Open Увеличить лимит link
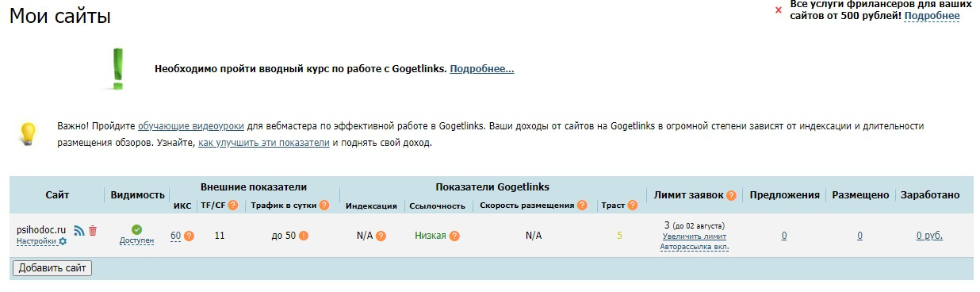980x292 pixels. pos(694,236)
